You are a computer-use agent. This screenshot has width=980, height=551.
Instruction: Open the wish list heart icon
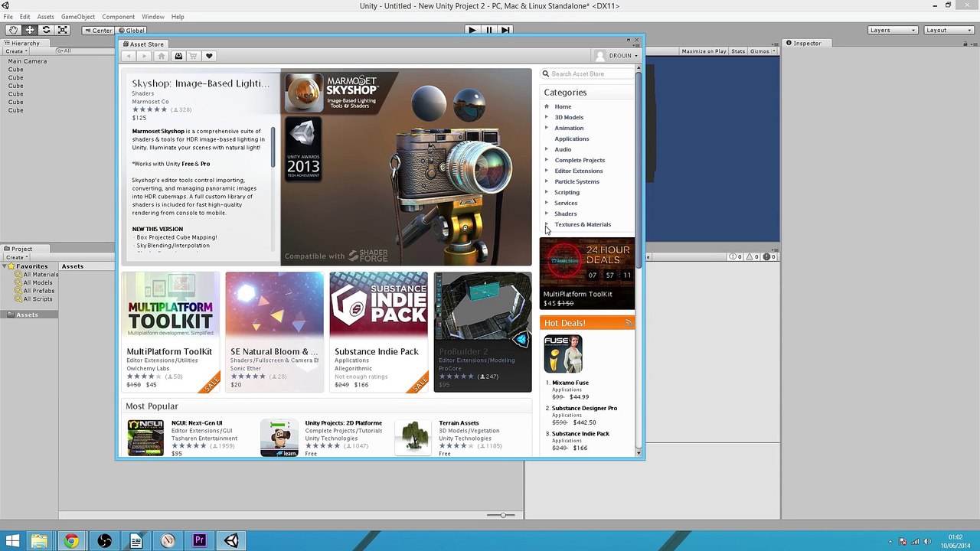(x=209, y=56)
